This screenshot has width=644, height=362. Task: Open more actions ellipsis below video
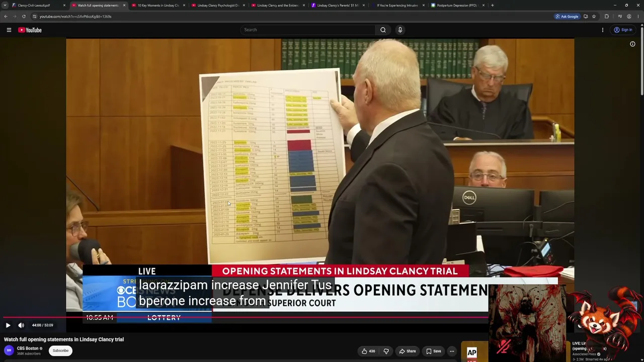point(452,351)
